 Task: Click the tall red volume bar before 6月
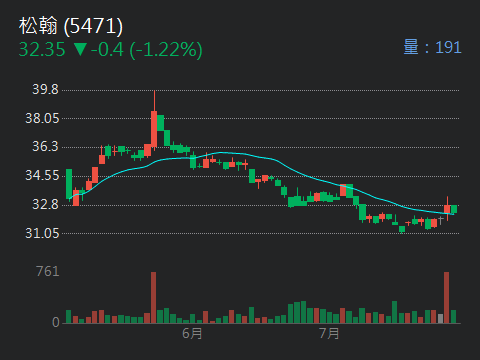153,298
